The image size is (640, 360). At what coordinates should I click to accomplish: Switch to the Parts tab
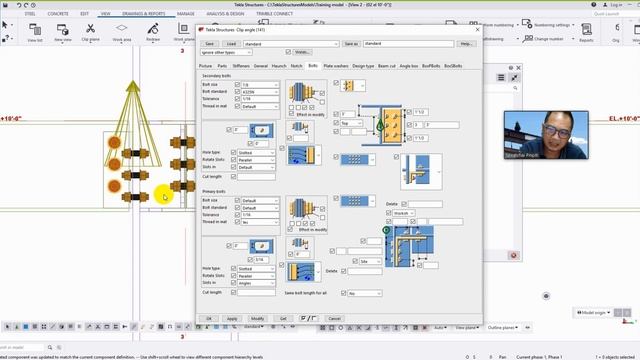pyautogui.click(x=222, y=66)
